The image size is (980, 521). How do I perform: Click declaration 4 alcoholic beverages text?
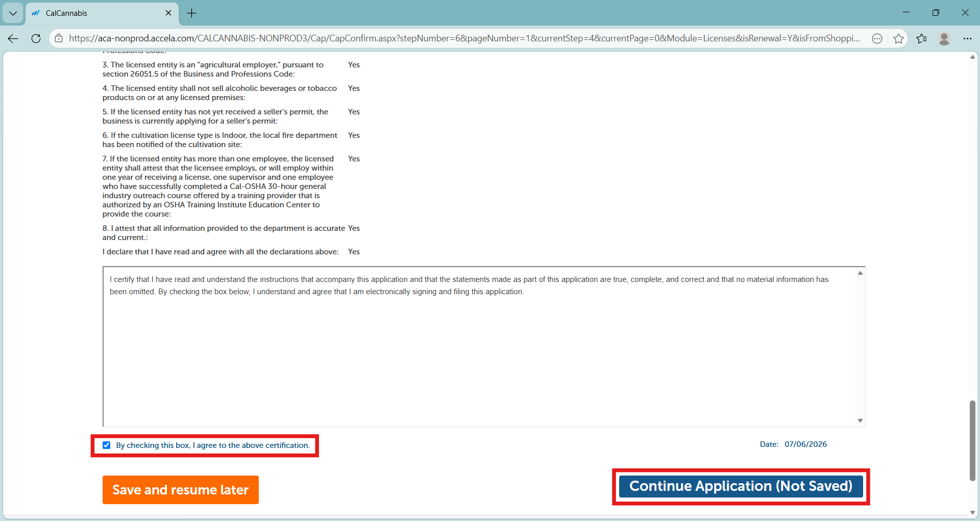point(219,93)
